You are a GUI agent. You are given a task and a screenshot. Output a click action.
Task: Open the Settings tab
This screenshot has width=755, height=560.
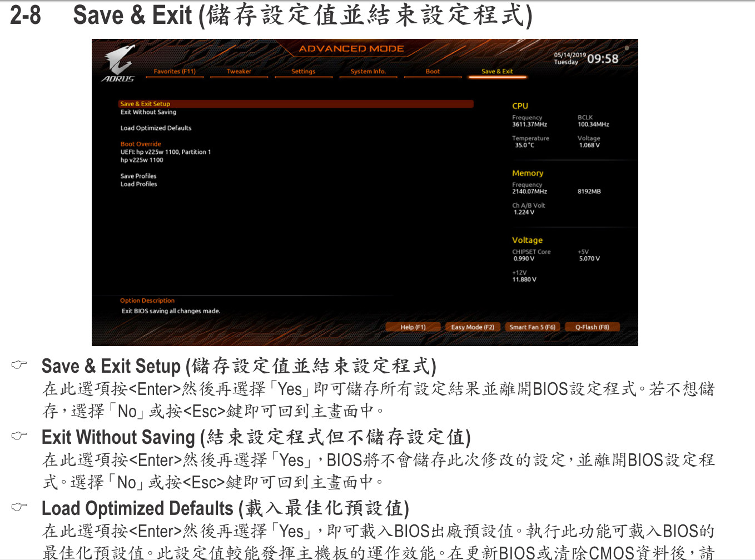[x=303, y=72]
